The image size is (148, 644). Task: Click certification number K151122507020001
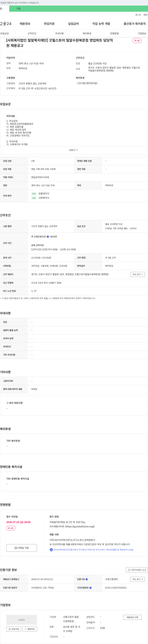116,588
